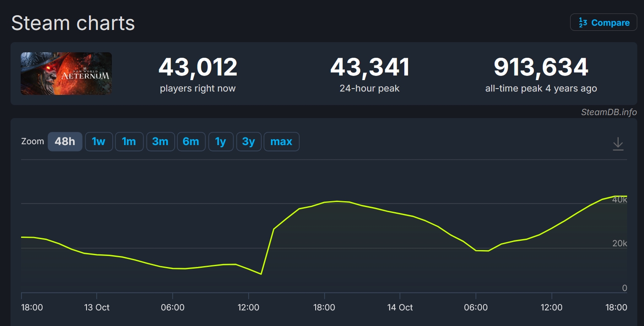Click the SteamDB.info watermark link

click(609, 112)
